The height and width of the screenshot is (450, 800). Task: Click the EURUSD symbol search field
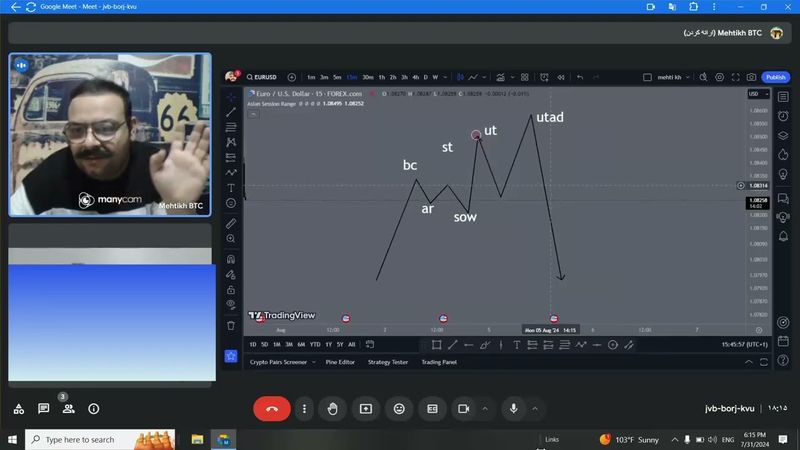point(265,77)
